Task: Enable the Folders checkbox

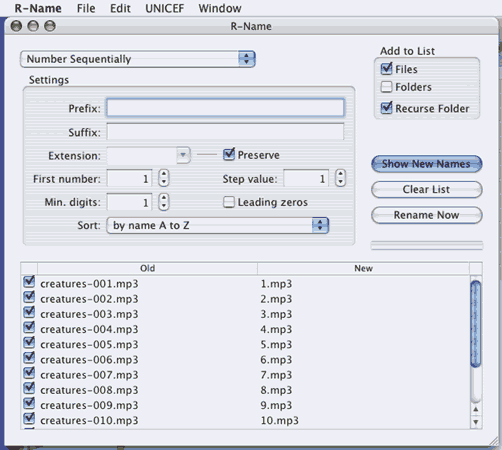Action: pos(386,87)
